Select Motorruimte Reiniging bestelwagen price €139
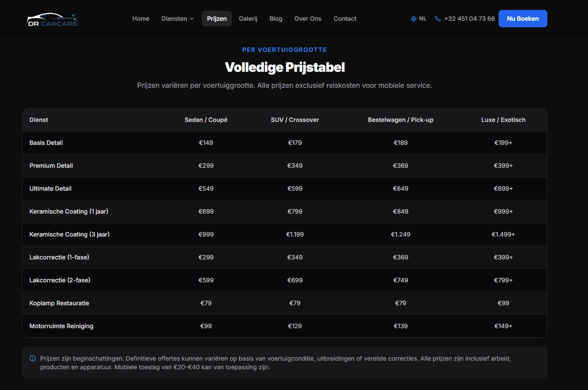This screenshot has width=588, height=390. point(400,326)
